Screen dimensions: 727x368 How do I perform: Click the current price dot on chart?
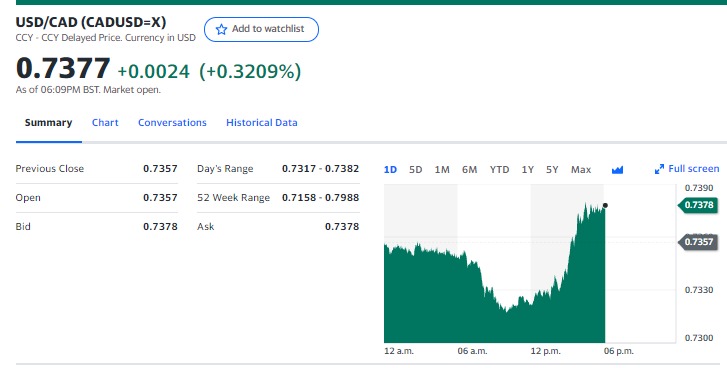pyautogui.click(x=605, y=205)
